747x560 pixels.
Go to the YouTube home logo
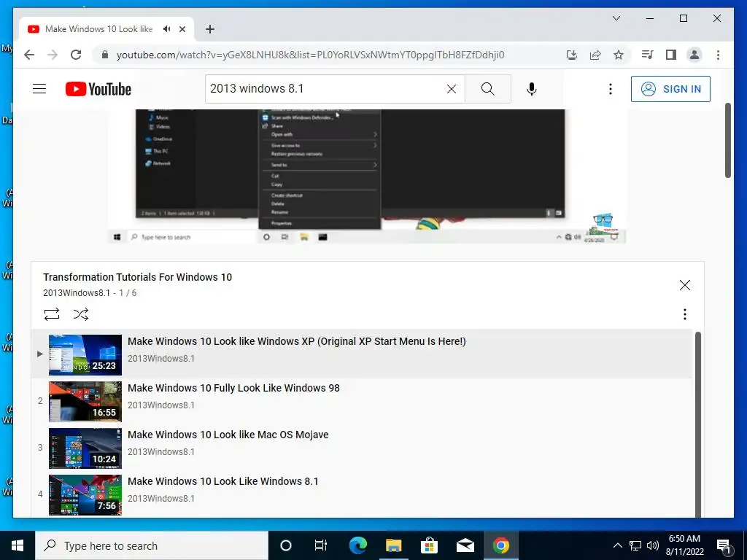point(98,89)
